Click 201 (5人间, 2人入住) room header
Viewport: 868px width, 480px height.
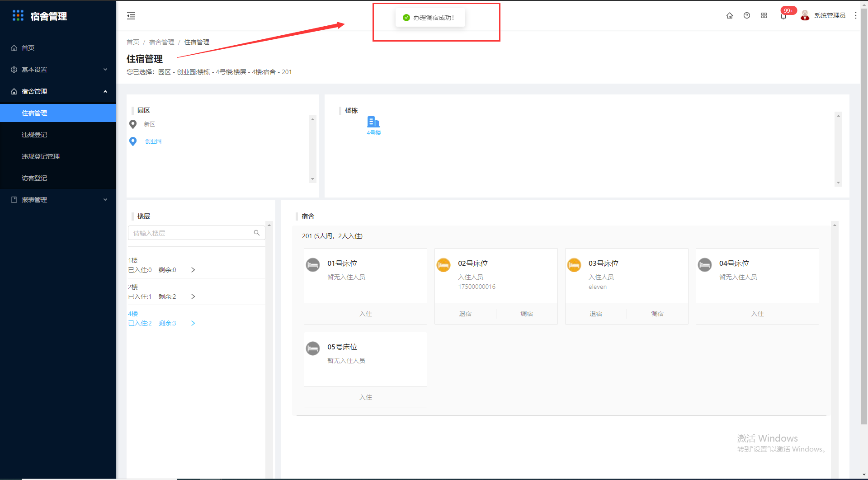pos(332,236)
